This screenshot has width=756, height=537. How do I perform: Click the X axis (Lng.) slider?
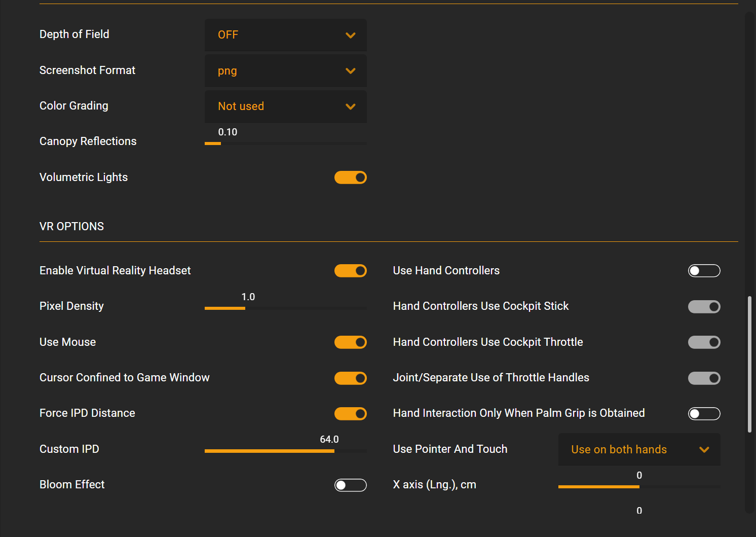point(639,487)
